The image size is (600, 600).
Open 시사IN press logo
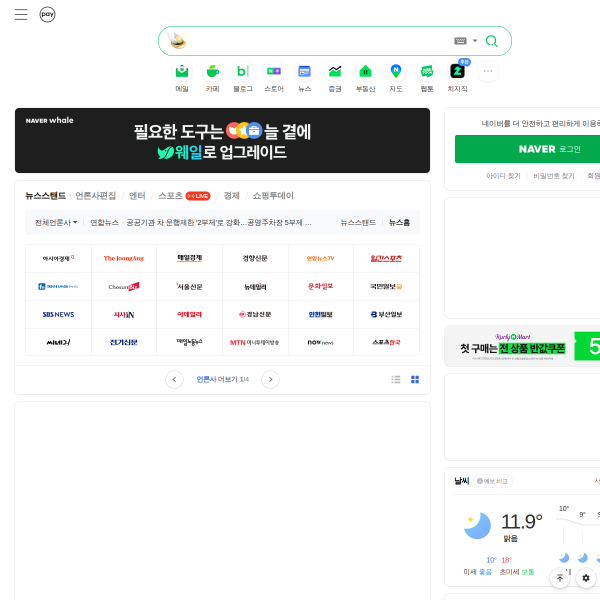(x=124, y=315)
